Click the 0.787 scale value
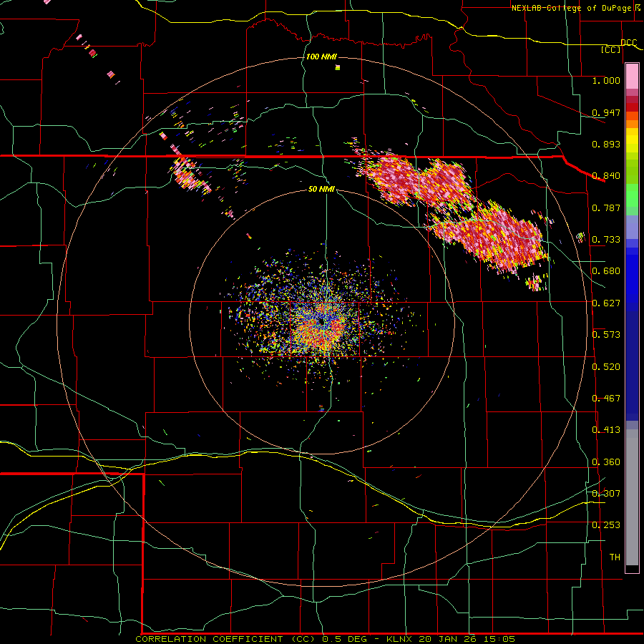Viewport: 644px width, 644px height. 606,208
